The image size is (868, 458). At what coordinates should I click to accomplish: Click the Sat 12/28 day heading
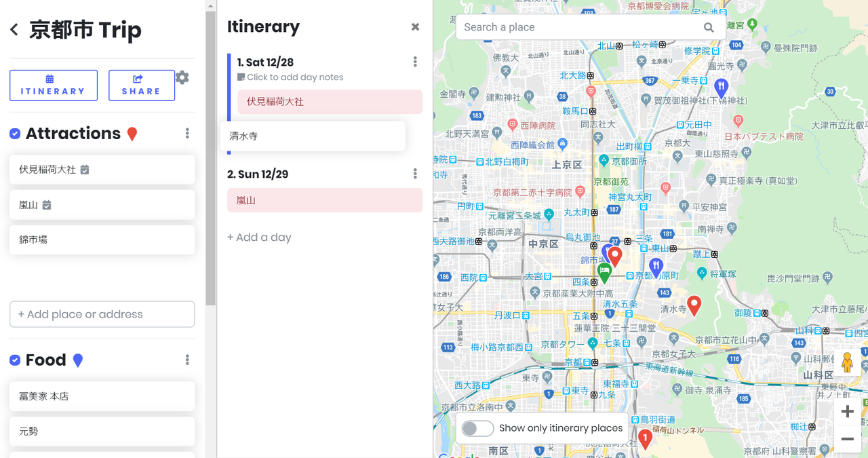[265, 62]
